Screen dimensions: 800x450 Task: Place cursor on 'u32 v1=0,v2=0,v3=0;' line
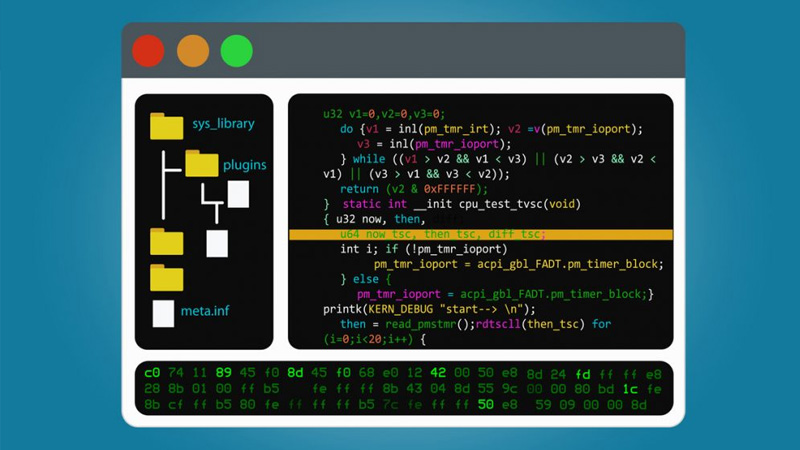[383, 113]
